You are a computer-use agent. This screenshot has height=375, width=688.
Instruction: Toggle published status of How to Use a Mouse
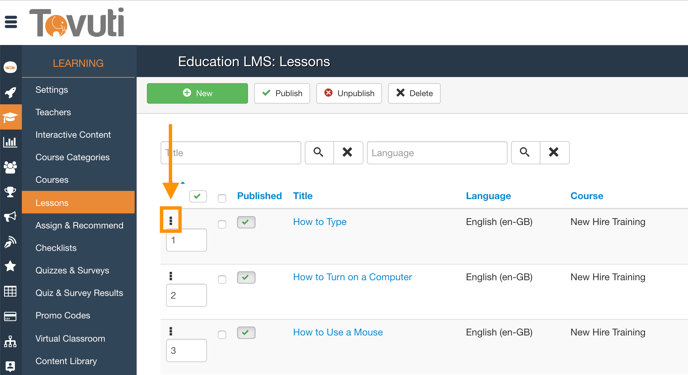[246, 332]
